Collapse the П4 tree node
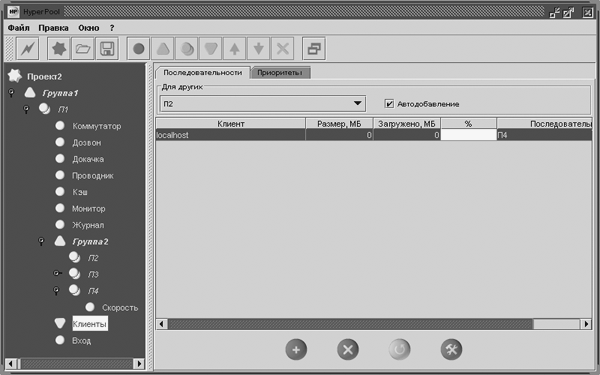Viewport: 600px width, 375px height. (x=56, y=291)
